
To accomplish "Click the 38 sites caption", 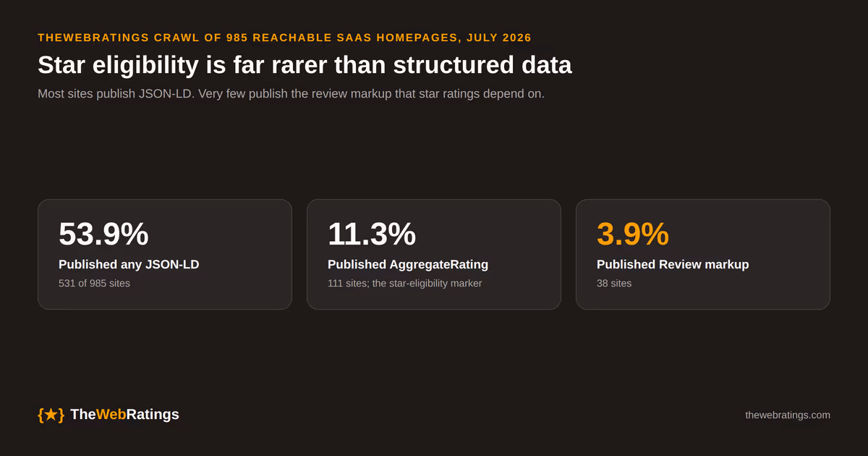I will [x=614, y=284].
